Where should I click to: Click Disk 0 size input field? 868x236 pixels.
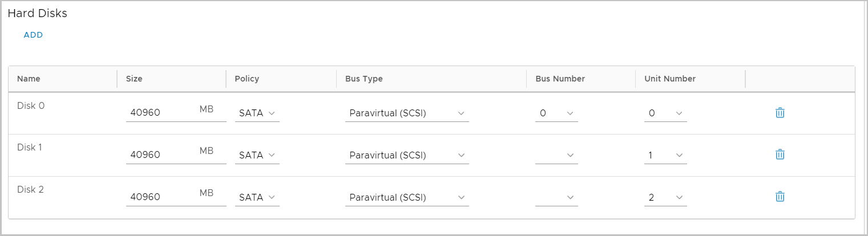pos(160,113)
